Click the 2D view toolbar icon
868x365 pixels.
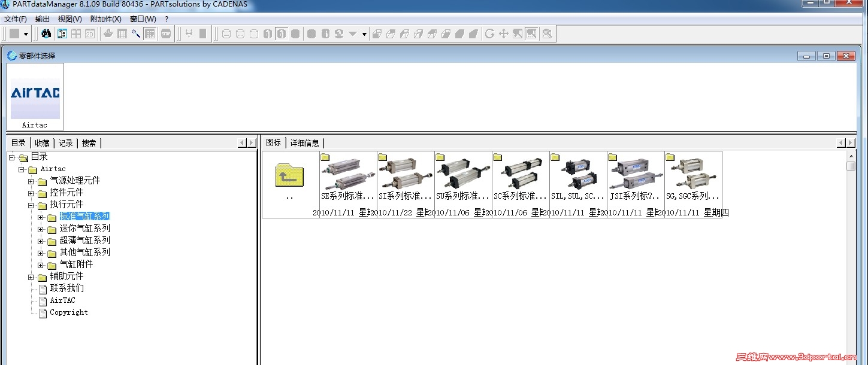pos(90,34)
